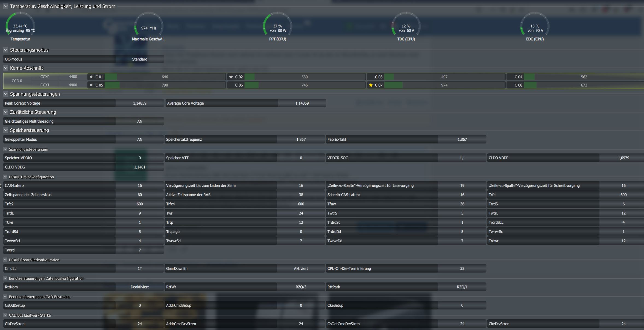
Task: Click the Temperatur gauge dial
Action: pyautogui.click(x=20, y=27)
